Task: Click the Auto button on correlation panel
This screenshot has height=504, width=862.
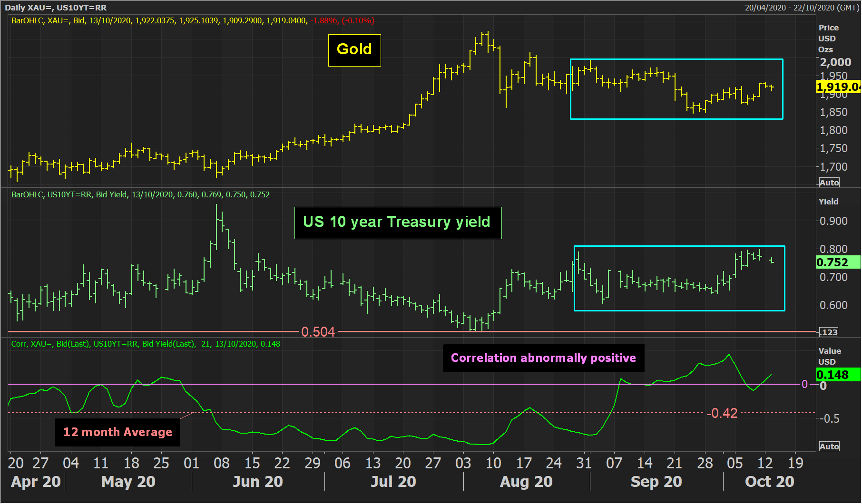Action: pyautogui.click(x=829, y=446)
